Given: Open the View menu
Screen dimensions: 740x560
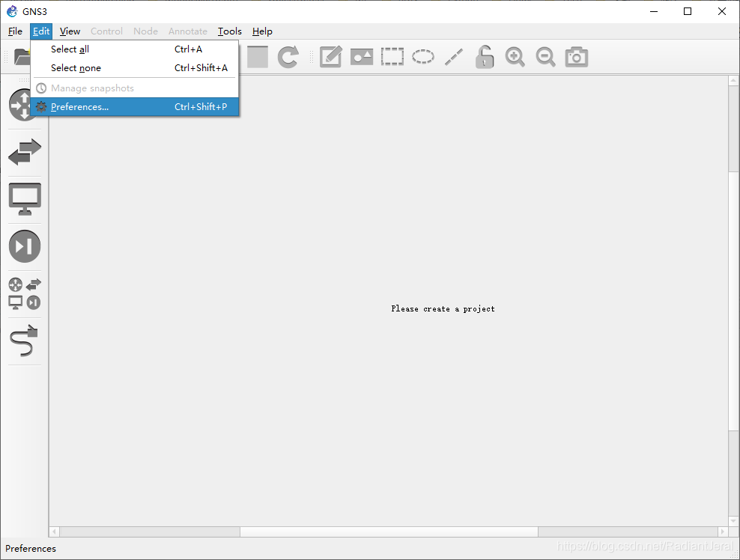Looking at the screenshot, I should [70, 31].
